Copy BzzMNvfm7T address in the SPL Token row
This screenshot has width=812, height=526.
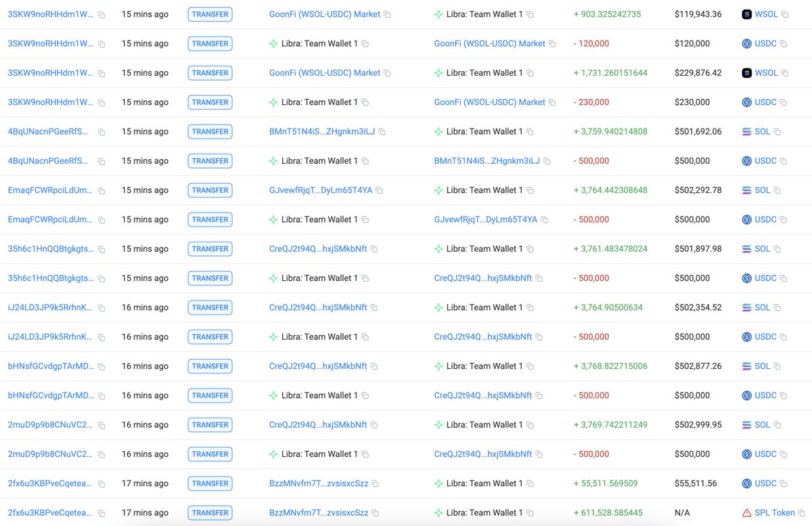[x=375, y=513]
